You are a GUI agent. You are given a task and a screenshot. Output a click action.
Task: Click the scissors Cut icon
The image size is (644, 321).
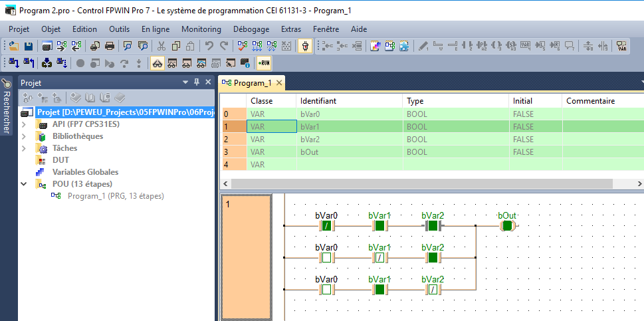pos(161,47)
